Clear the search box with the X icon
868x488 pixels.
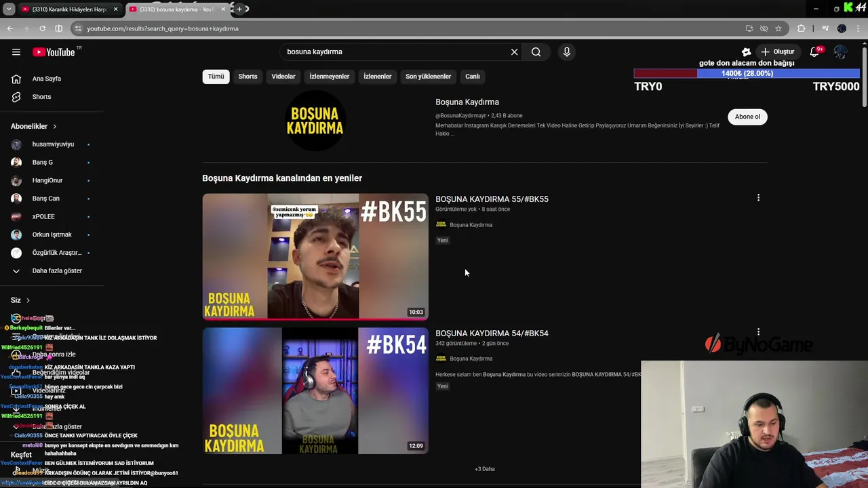coord(514,52)
